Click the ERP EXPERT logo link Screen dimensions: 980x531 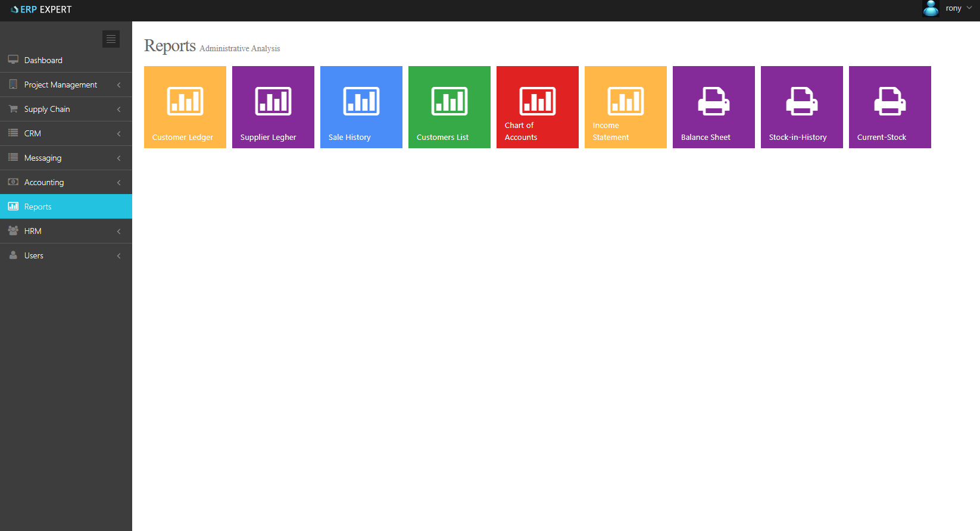click(x=41, y=10)
